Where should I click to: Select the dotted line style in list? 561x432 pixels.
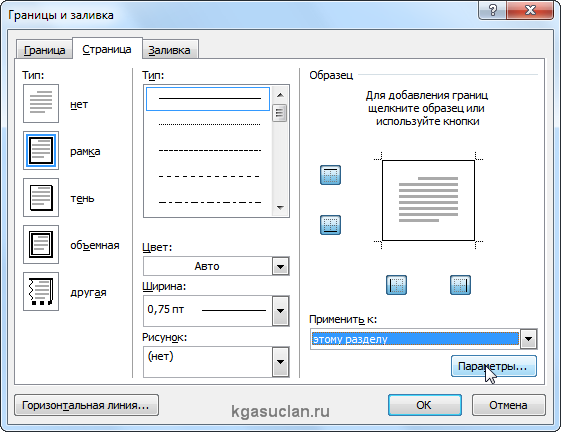tap(209, 125)
